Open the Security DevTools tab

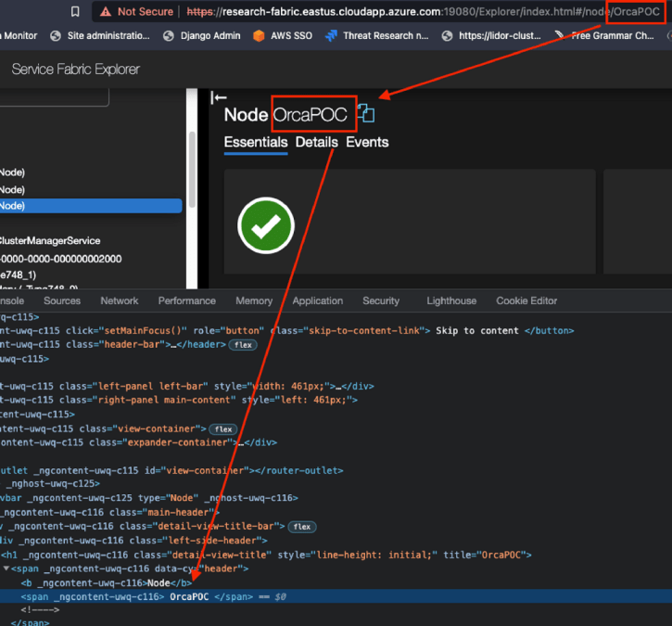pyautogui.click(x=381, y=300)
